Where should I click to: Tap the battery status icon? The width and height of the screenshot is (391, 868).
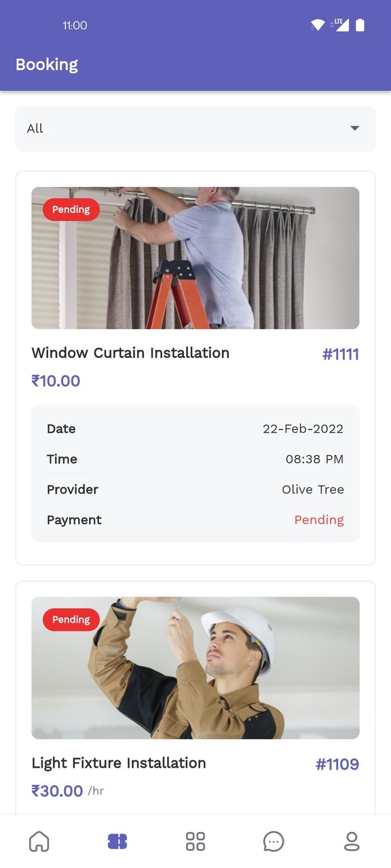click(360, 25)
